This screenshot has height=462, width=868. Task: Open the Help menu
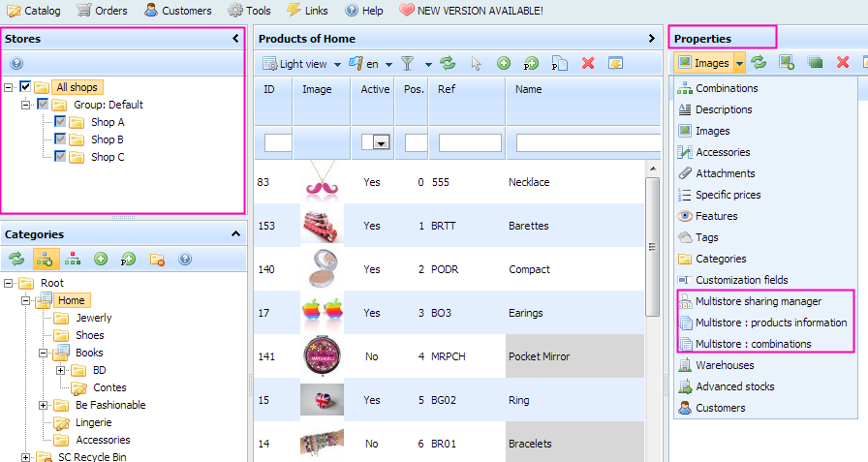(363, 11)
